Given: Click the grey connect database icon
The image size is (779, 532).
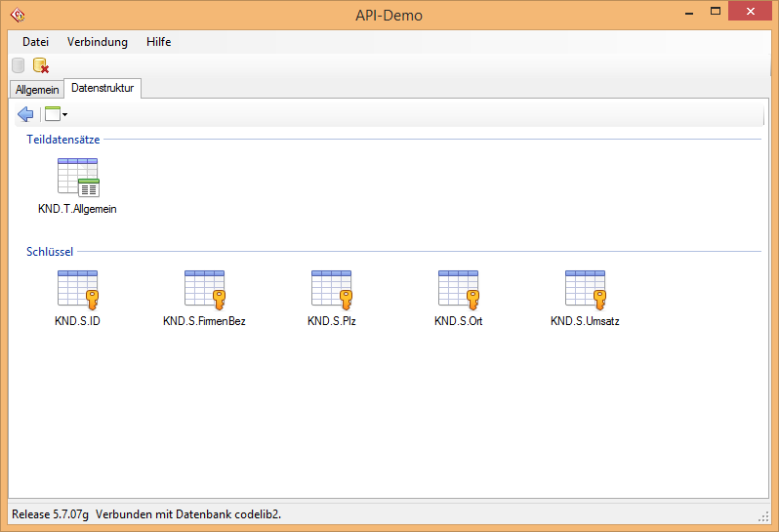Looking at the screenshot, I should click(19, 65).
